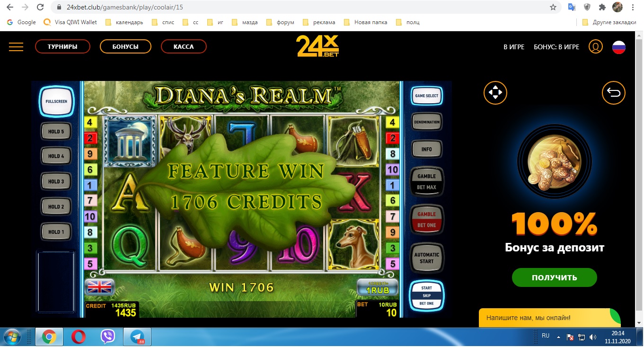Open the КАССА section
This screenshot has height=348, width=644.
[x=184, y=46]
